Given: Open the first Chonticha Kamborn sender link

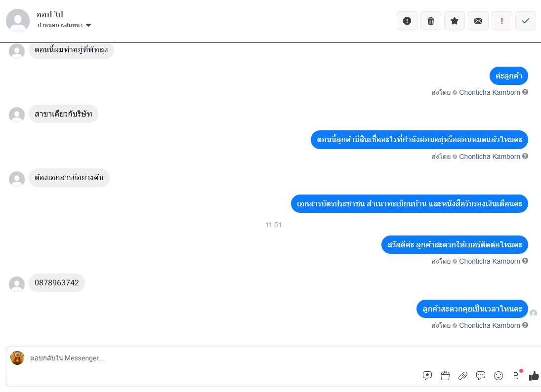Looking at the screenshot, I should [x=489, y=92].
